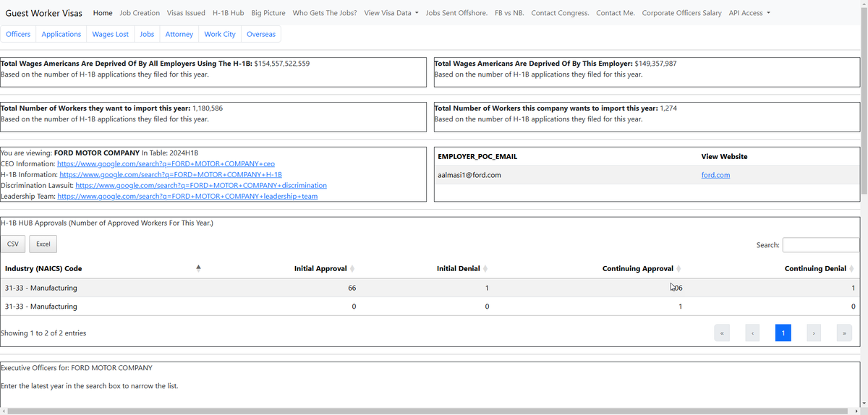Open the API Access dropdown menu
Viewport: 868px width, 415px height.
[x=749, y=13]
